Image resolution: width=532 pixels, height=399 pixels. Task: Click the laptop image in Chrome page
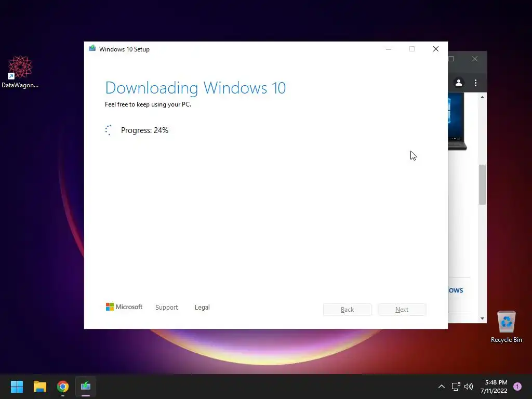tap(457, 122)
